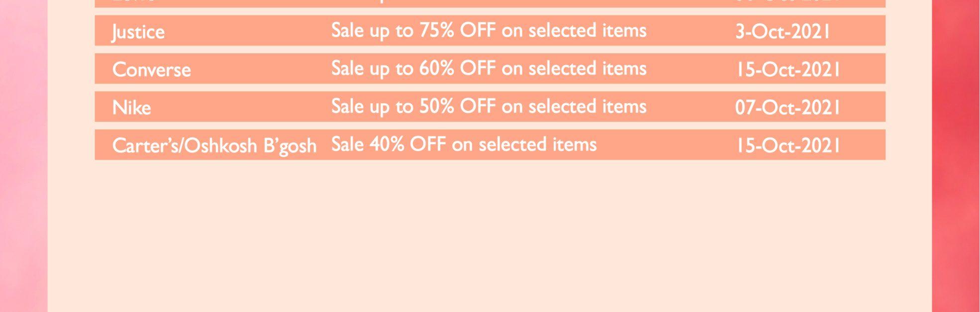
Task: Click the partially visible top row
Action: (490, 3)
